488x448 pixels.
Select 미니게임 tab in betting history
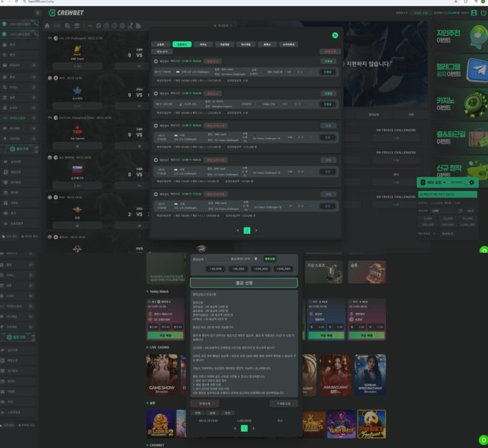point(245,45)
